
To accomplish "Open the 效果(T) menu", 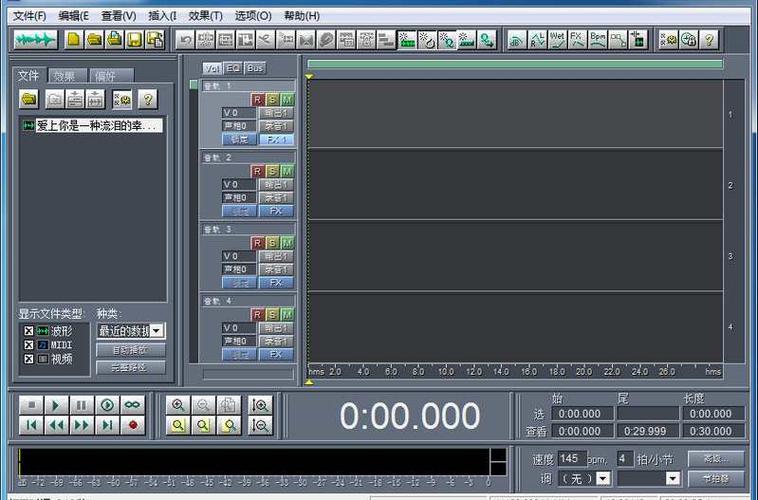I will pyautogui.click(x=205, y=16).
